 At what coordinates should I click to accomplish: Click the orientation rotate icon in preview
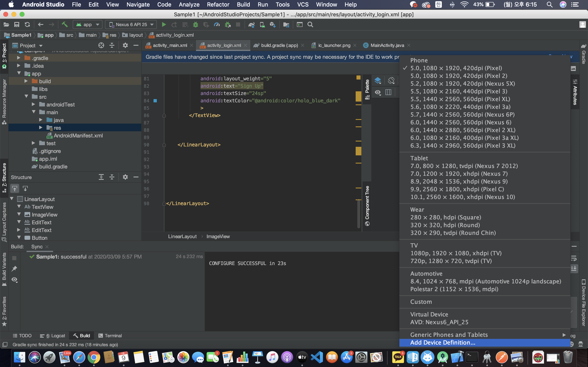coord(391,80)
